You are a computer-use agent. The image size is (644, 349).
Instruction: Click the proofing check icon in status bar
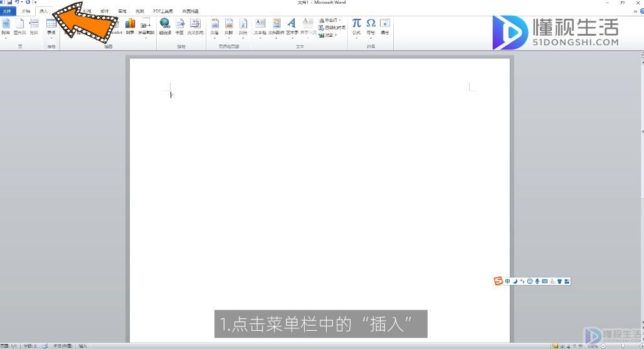[45, 346]
